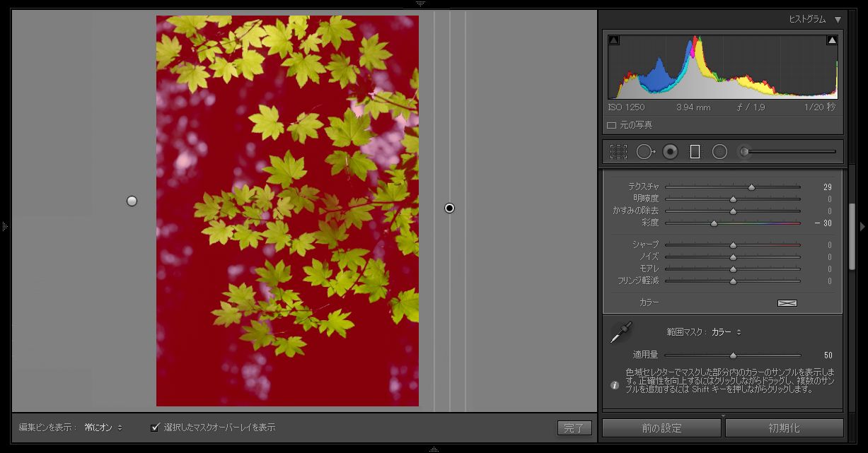Click the color range eyedropper selector

(x=621, y=332)
